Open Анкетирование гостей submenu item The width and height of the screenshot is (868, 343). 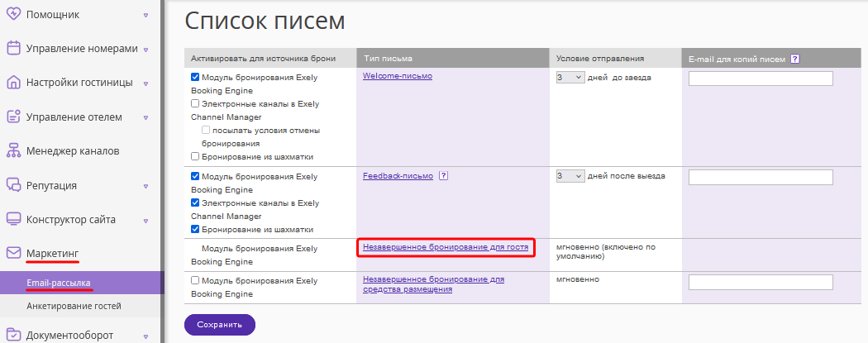point(74,306)
